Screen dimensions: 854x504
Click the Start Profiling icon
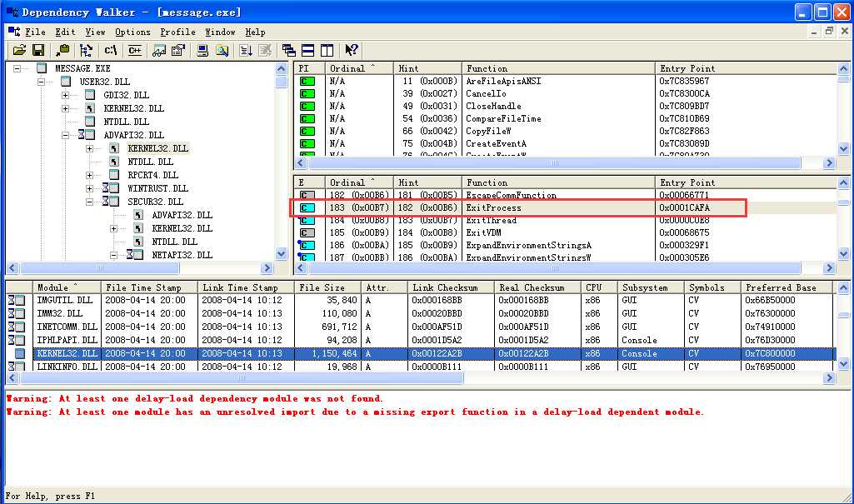[x=246, y=51]
